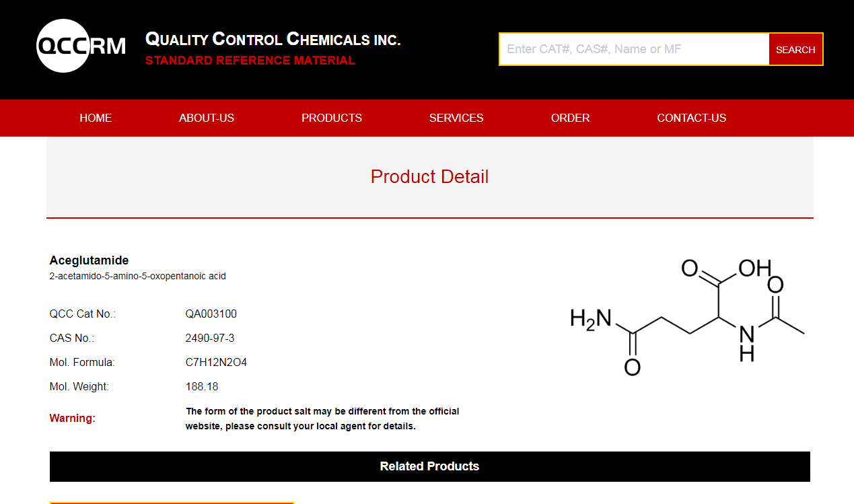
Task: Click the Standard Reference Material tagline
Action: tap(250, 61)
